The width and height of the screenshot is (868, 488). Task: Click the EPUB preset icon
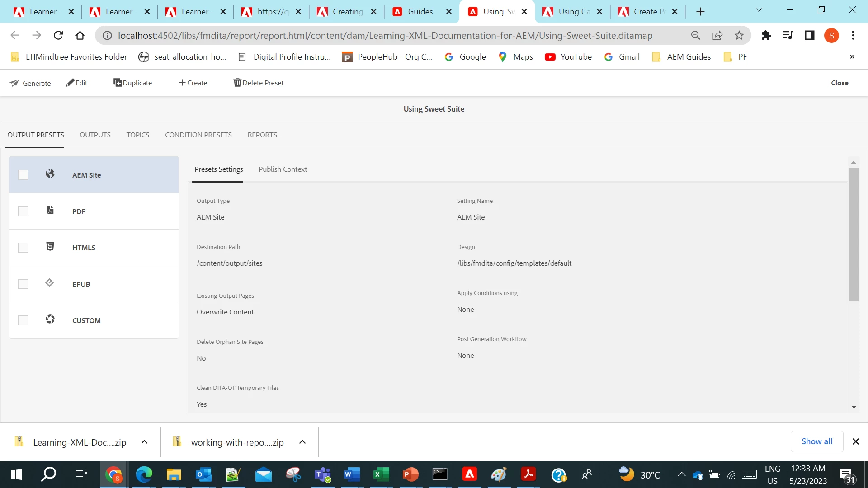(50, 283)
